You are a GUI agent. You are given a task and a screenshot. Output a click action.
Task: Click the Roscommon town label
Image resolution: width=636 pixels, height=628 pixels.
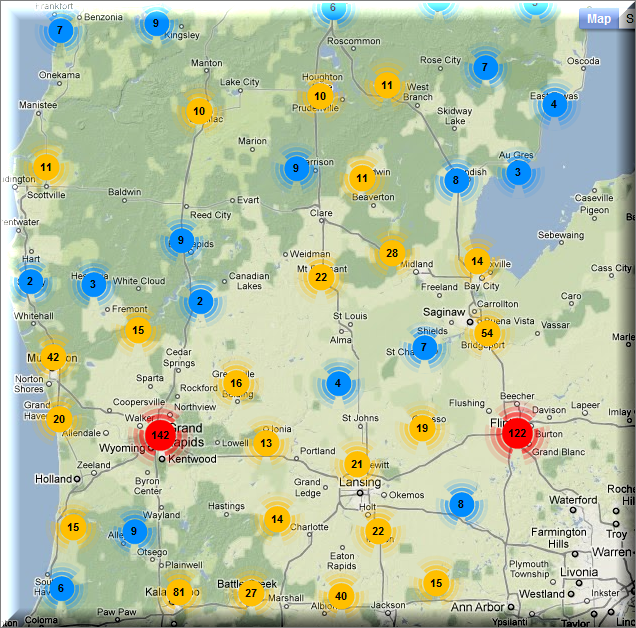pos(354,41)
